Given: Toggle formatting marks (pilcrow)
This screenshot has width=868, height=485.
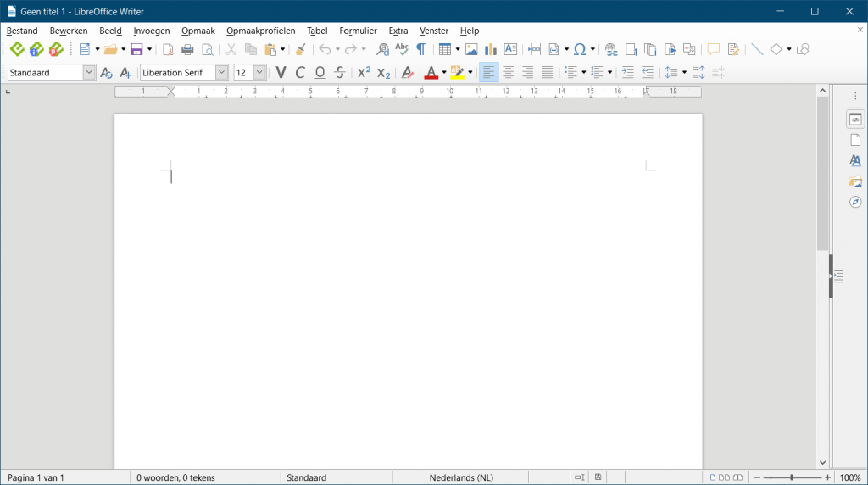Looking at the screenshot, I should pyautogui.click(x=421, y=50).
